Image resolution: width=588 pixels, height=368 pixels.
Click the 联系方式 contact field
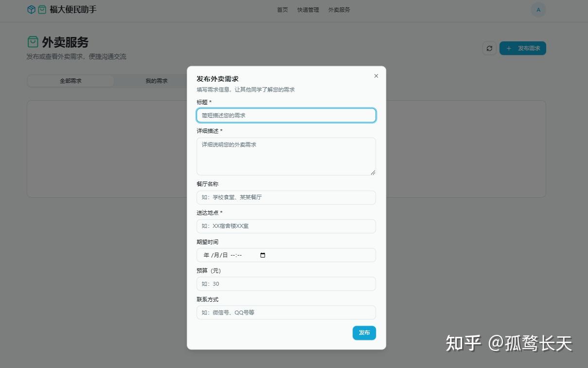point(286,312)
